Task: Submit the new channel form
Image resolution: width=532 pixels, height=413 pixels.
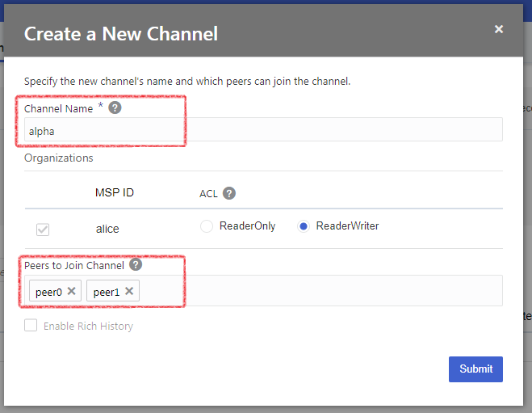Action: (475, 369)
